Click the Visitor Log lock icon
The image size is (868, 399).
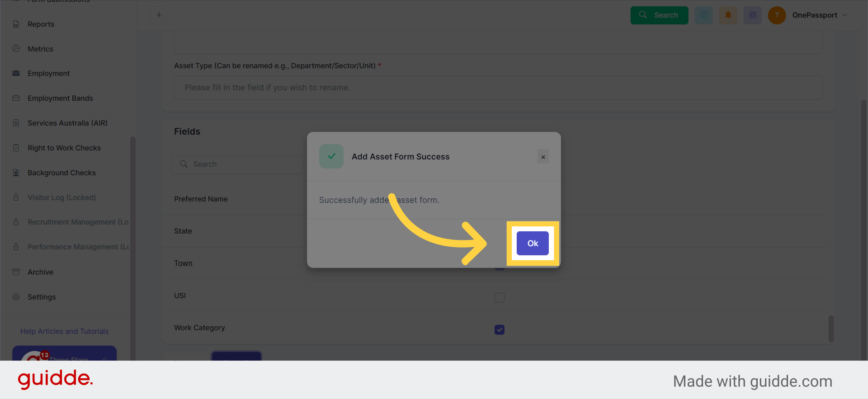pyautogui.click(x=16, y=197)
